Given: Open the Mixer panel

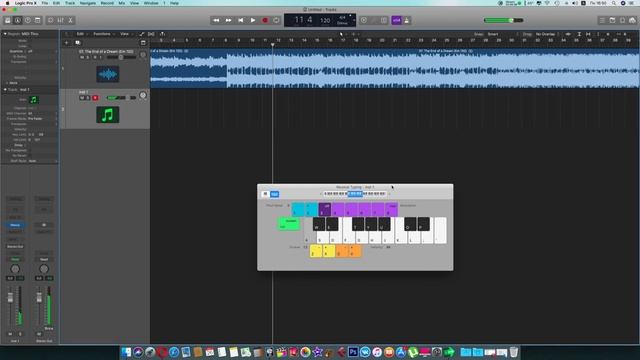Looking at the screenshot, I should click(x=60, y=20).
